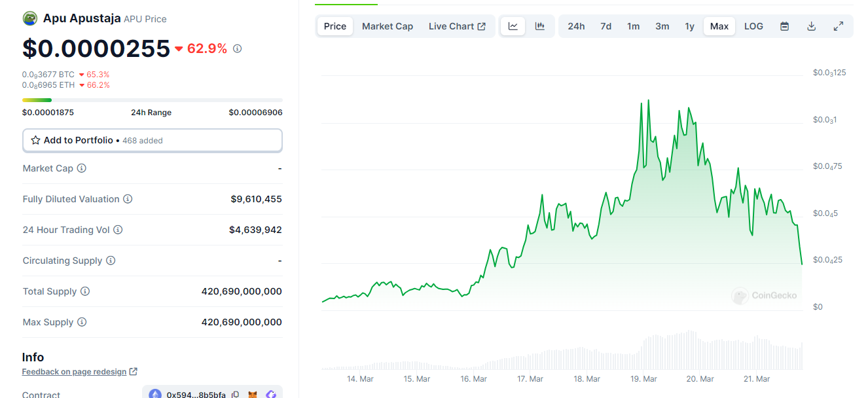
Task: Click Add to Portfolio button
Action: click(x=153, y=140)
